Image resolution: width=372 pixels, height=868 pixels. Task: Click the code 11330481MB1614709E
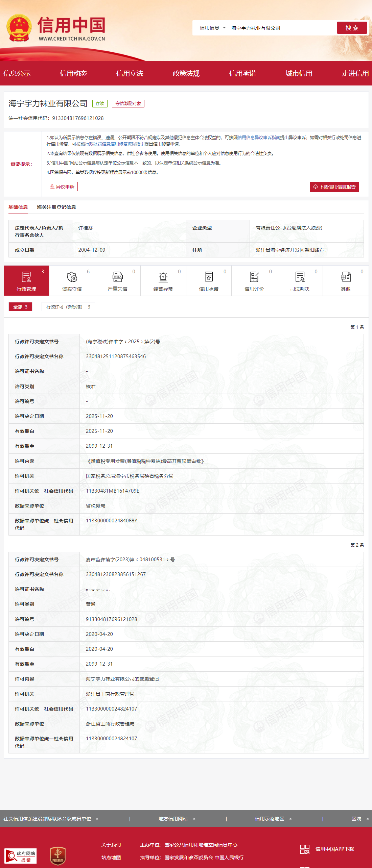pyautogui.click(x=113, y=491)
